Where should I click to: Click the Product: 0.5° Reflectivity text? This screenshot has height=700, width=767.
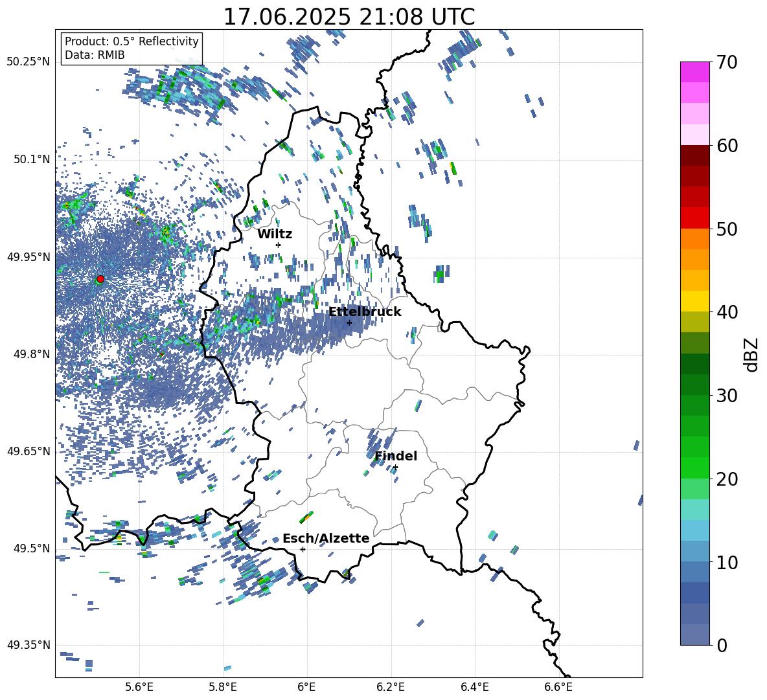click(x=132, y=41)
